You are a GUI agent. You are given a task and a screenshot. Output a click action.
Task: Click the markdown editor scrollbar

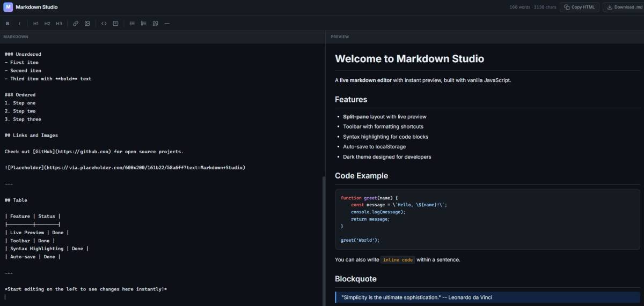[323, 241]
